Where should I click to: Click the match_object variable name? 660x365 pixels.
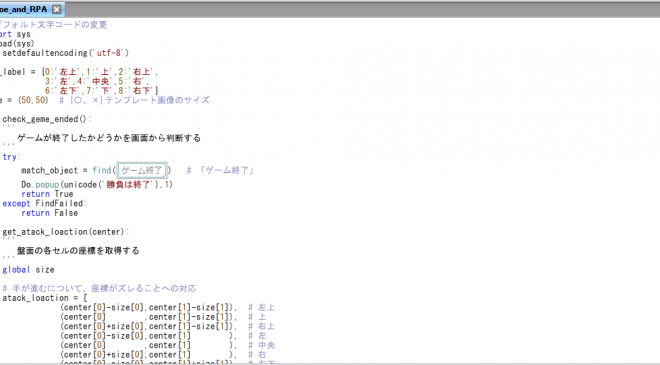tap(49, 171)
